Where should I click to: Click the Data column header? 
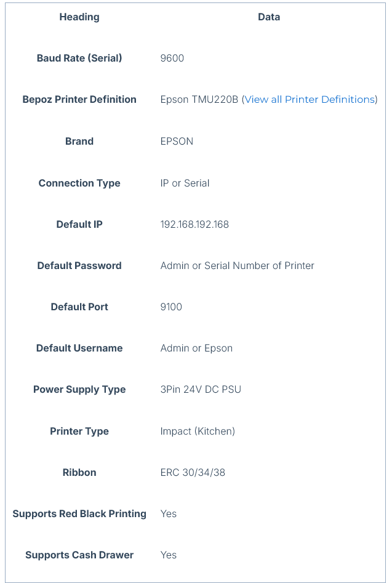(269, 17)
